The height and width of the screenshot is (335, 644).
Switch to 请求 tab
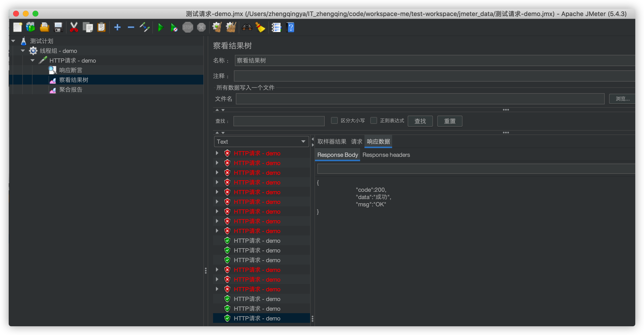[x=356, y=142]
